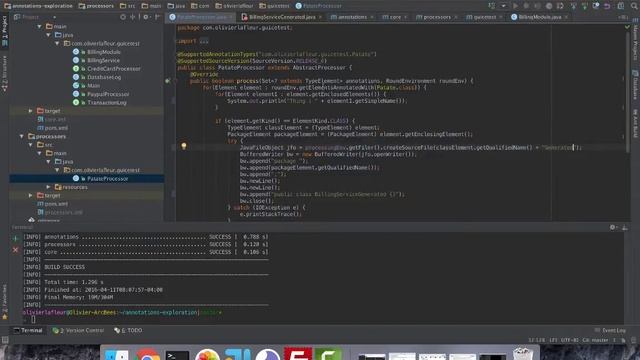Click the Git master branch status widget

[596, 340]
